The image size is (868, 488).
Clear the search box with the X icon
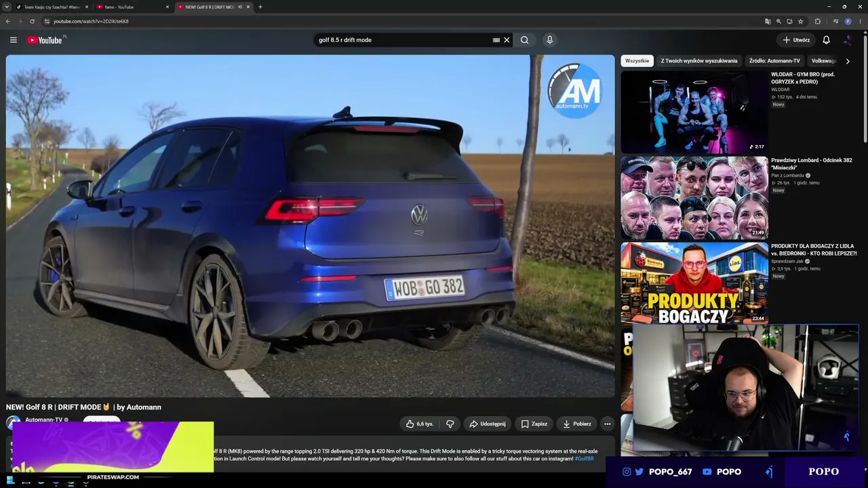coord(507,40)
